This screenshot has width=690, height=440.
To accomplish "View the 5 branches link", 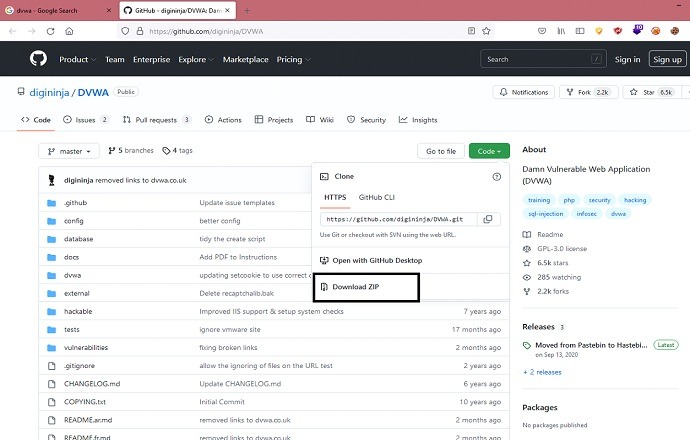I will [x=131, y=150].
